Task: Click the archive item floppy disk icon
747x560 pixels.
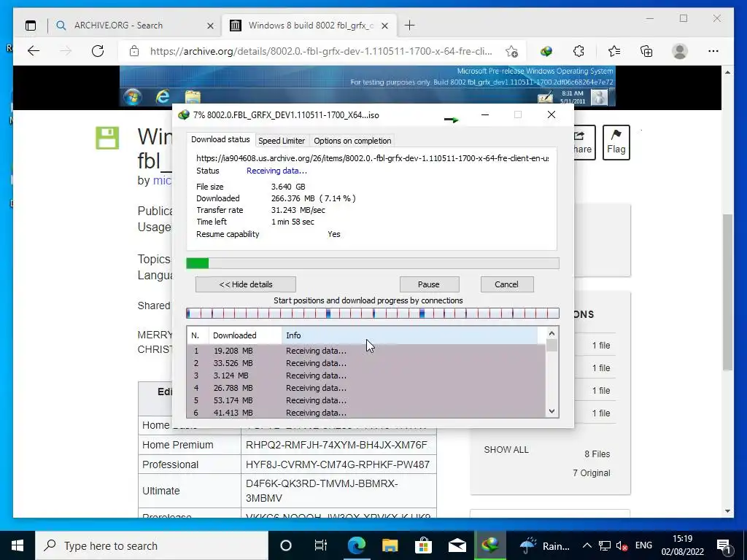Action: click(x=107, y=138)
